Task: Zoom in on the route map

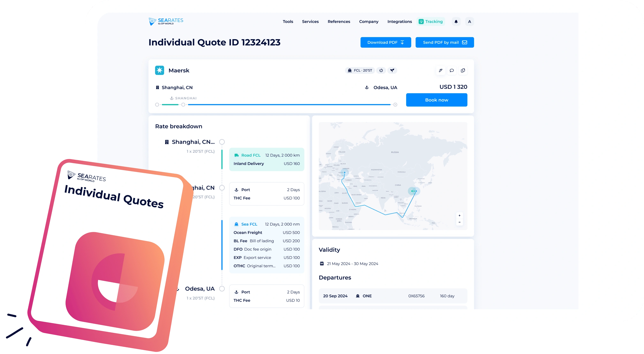Action: pyautogui.click(x=460, y=215)
